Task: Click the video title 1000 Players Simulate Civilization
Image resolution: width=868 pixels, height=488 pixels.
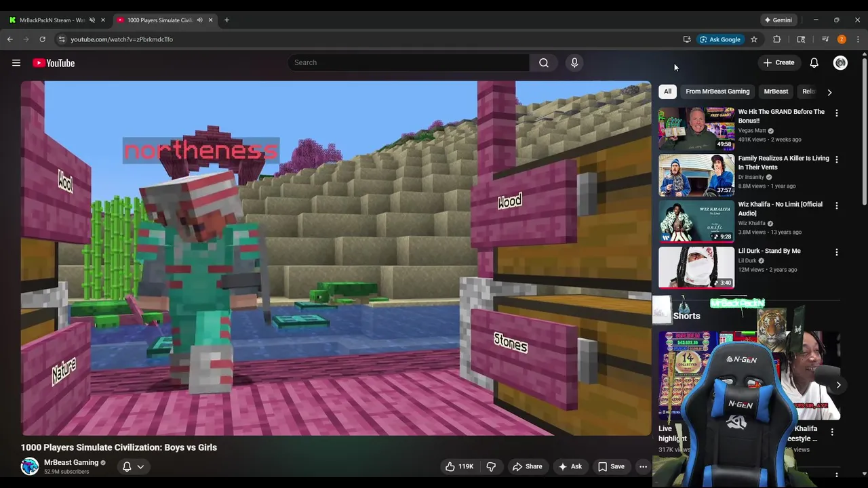Action: click(119, 447)
